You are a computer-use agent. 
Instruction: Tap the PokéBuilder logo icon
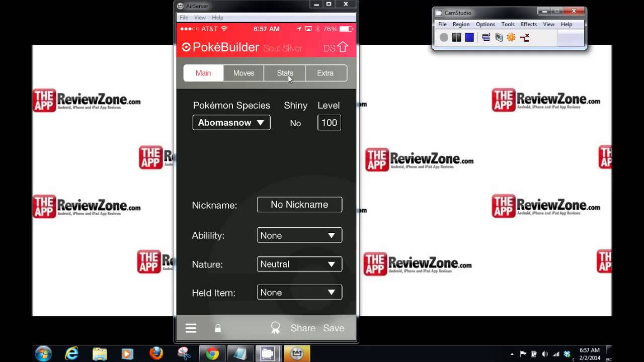(x=186, y=47)
